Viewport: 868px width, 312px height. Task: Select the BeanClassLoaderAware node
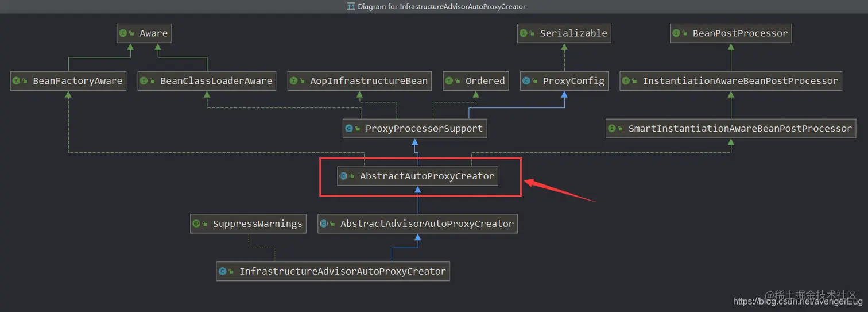(207, 81)
